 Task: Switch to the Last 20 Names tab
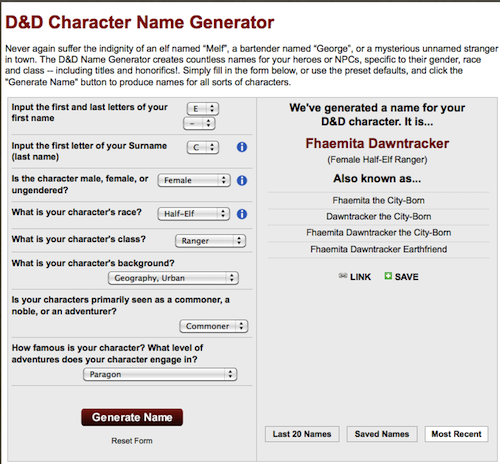point(302,434)
